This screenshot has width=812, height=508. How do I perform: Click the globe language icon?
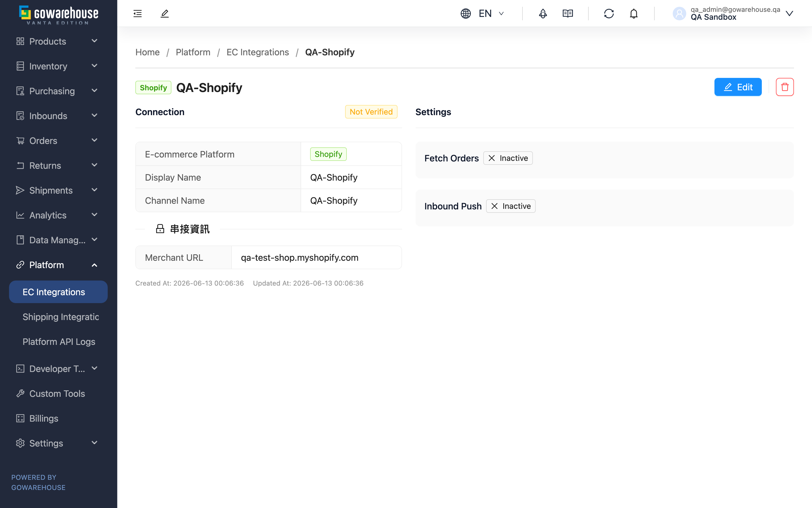click(x=466, y=14)
